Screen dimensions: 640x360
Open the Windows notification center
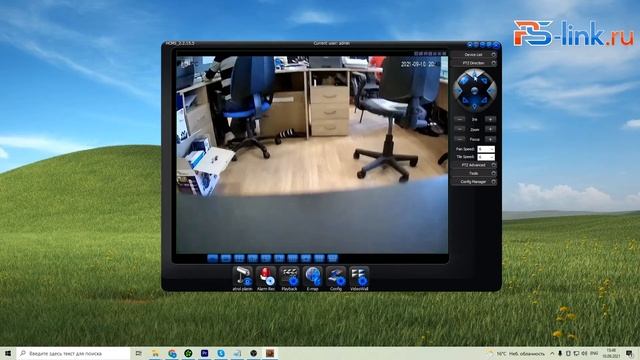click(630, 353)
